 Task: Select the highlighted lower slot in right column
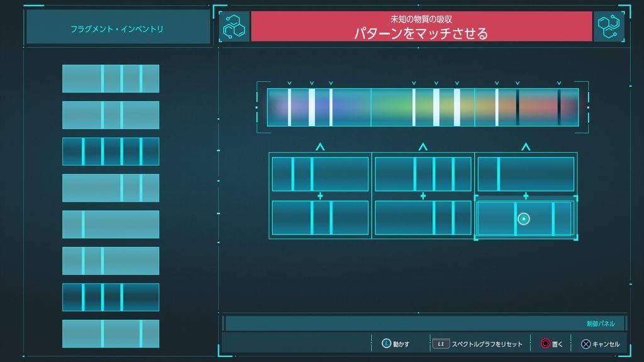[526, 218]
